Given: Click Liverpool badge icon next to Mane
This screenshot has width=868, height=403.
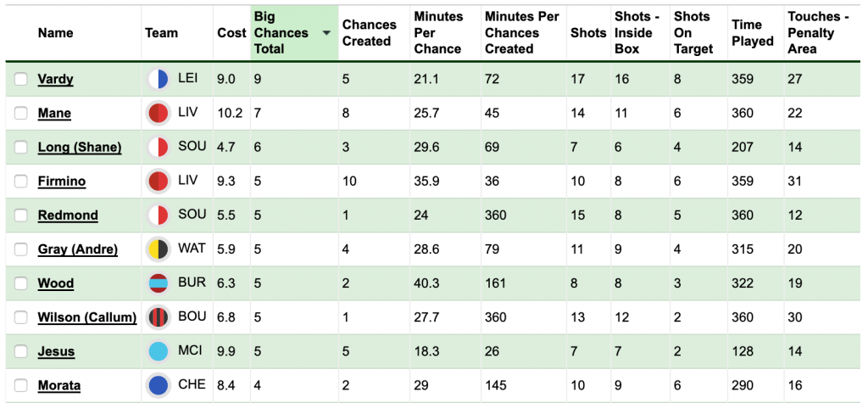Looking at the screenshot, I should [x=159, y=113].
